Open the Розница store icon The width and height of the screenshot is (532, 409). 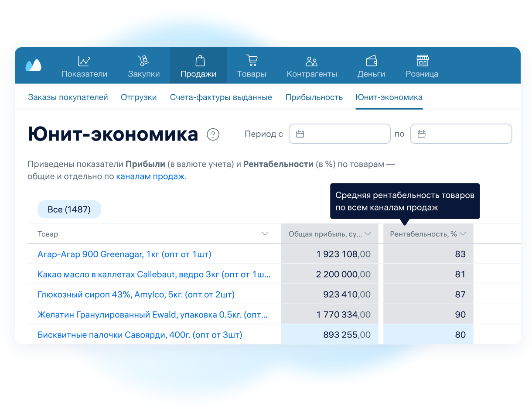(x=422, y=61)
